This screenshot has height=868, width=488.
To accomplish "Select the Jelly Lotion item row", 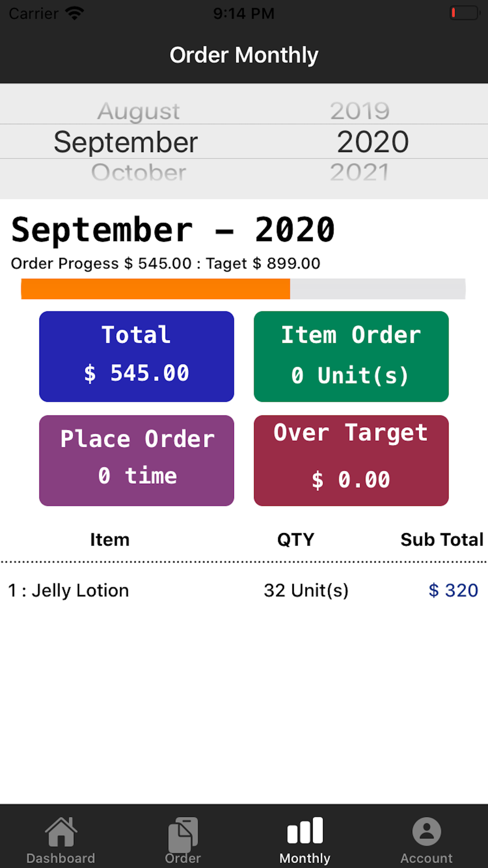I will 244,590.
